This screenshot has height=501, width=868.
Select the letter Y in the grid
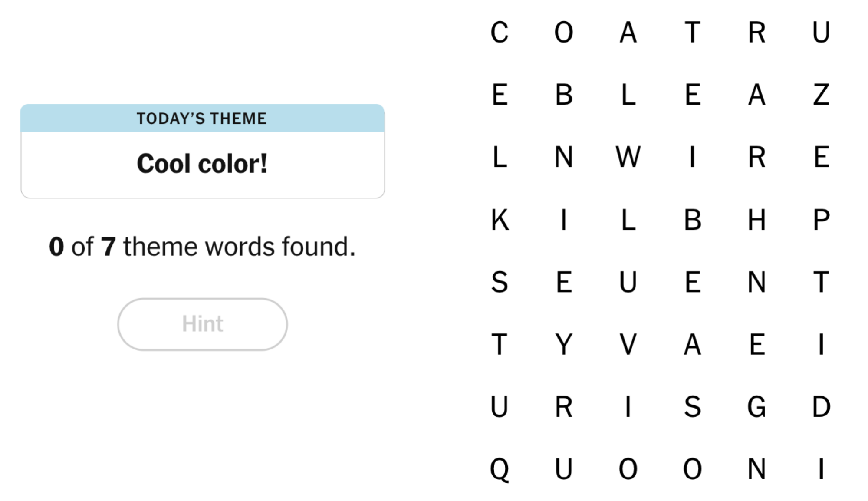(564, 344)
